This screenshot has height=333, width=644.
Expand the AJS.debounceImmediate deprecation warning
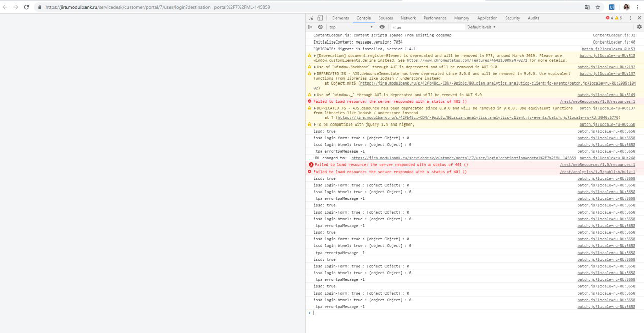coord(315,73)
